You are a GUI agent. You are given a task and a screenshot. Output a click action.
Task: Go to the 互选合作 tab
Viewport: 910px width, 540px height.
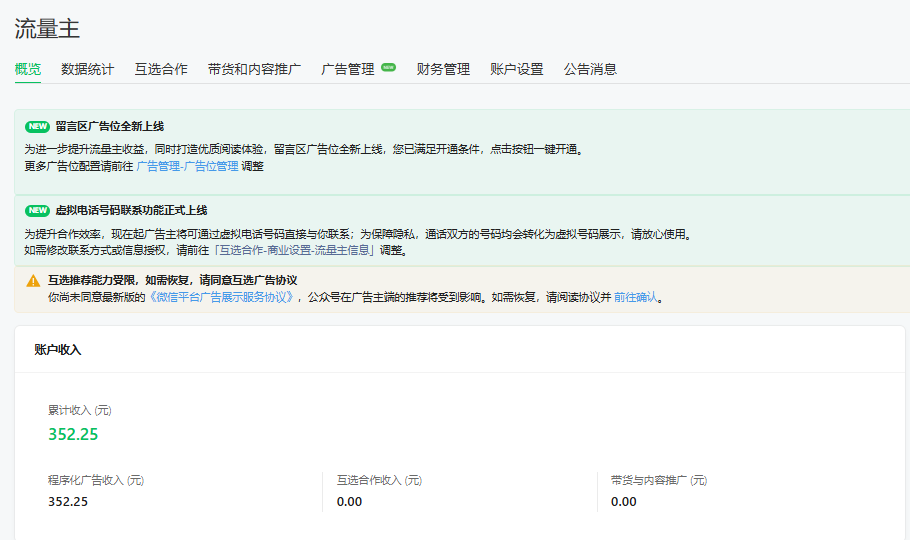pos(161,69)
